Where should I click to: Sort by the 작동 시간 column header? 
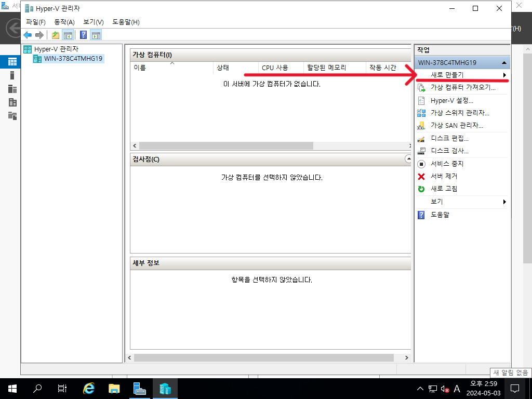click(x=389, y=68)
